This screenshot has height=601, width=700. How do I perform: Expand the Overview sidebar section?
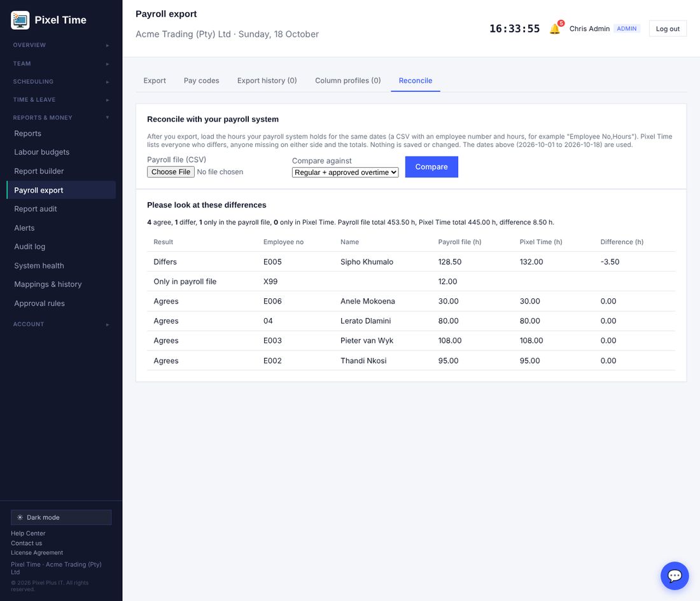pyautogui.click(x=61, y=45)
